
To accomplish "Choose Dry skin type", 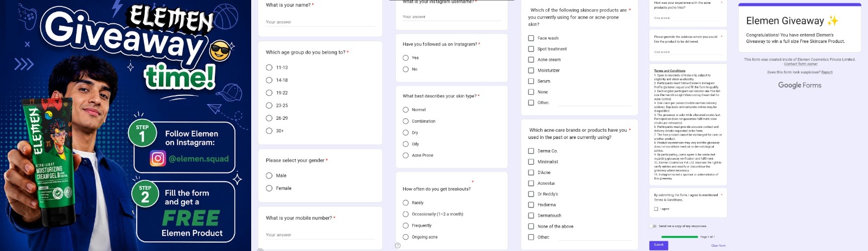I will coord(405,133).
